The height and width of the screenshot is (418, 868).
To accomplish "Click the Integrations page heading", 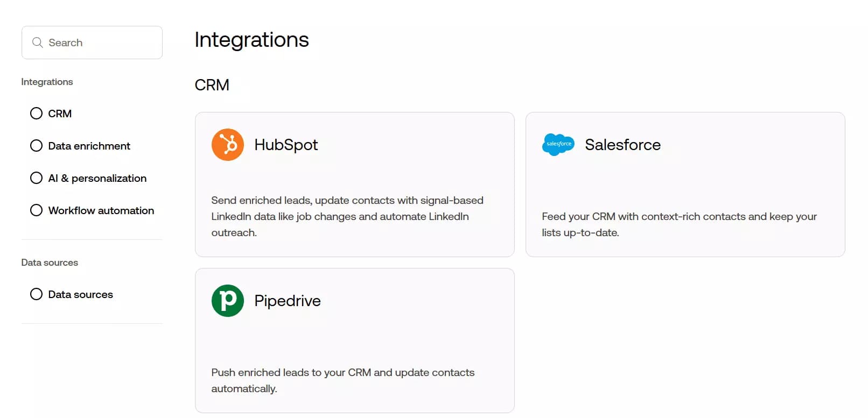I will click(251, 39).
